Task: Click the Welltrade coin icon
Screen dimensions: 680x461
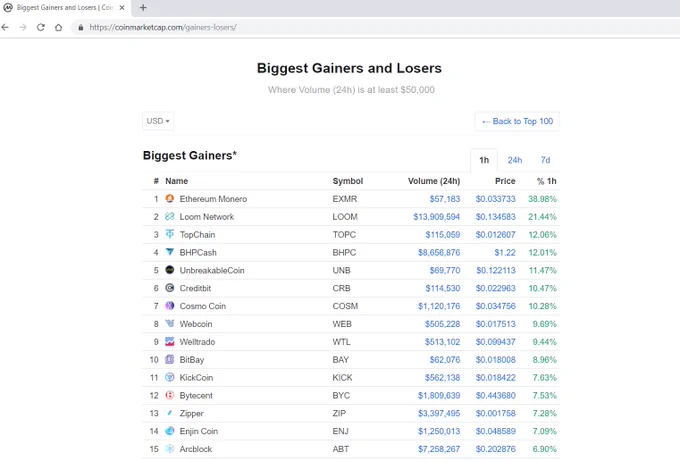Action: [170, 341]
